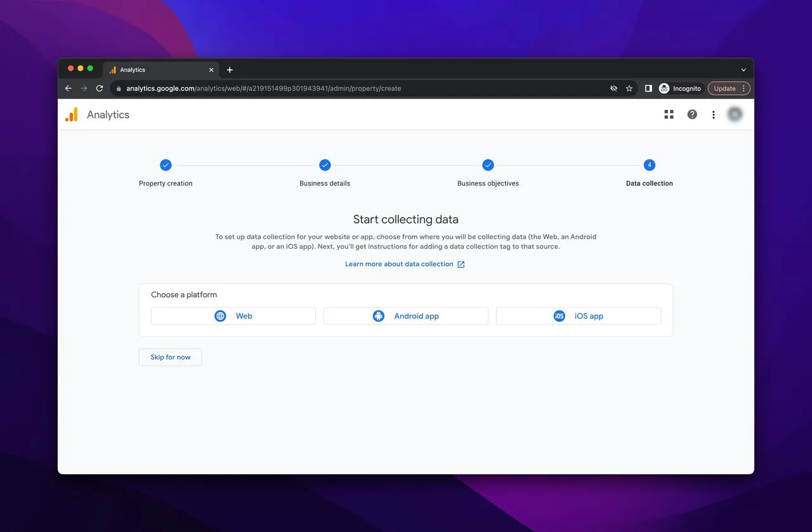The height and width of the screenshot is (532, 812).
Task: Click the Property creation step checkmark
Action: (x=166, y=165)
